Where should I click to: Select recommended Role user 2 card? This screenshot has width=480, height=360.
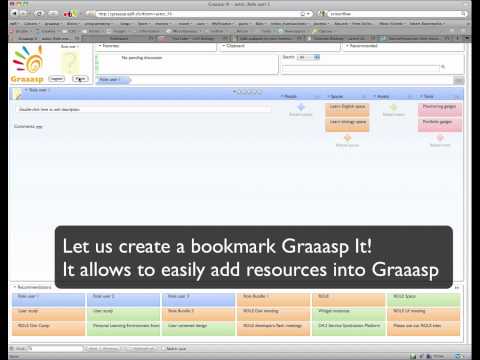point(124,299)
